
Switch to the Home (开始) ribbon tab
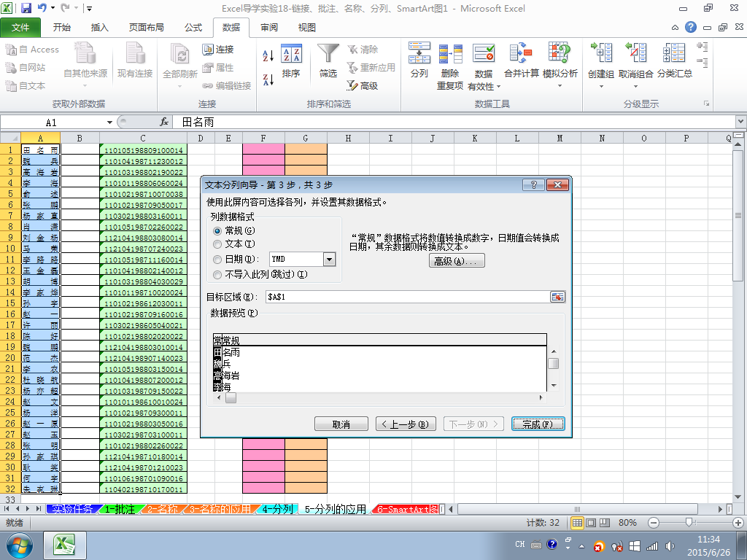pos(62,28)
